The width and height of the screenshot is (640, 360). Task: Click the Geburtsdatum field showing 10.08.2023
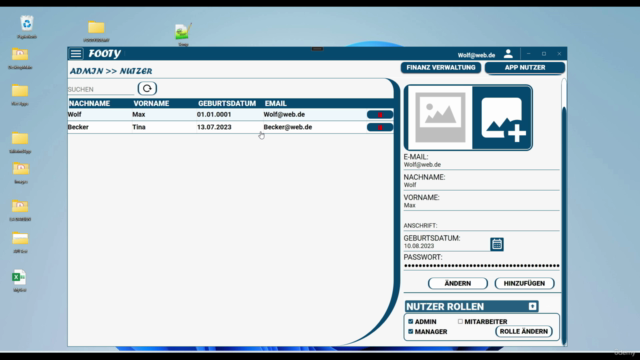pos(446,246)
